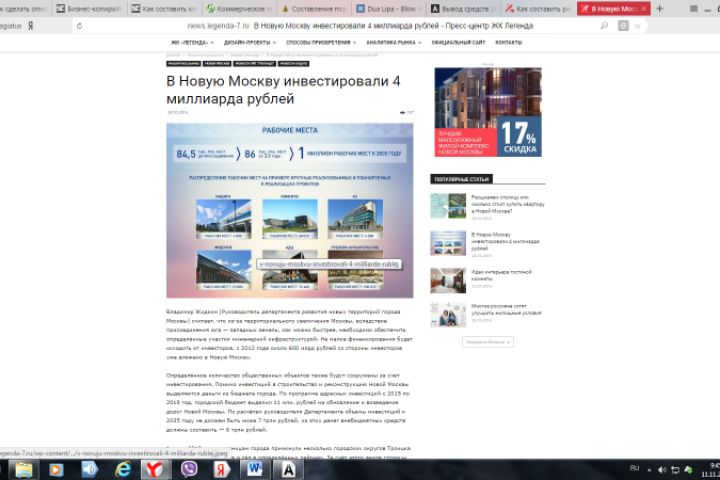Open a new browser tab with plus
This screenshot has width=720, height=480.
(x=660, y=9)
